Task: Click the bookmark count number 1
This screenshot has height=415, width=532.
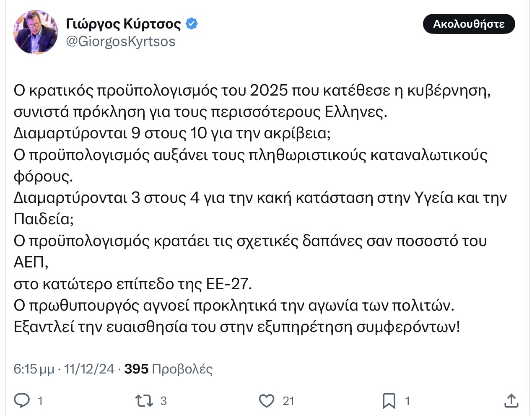Action: (407, 401)
